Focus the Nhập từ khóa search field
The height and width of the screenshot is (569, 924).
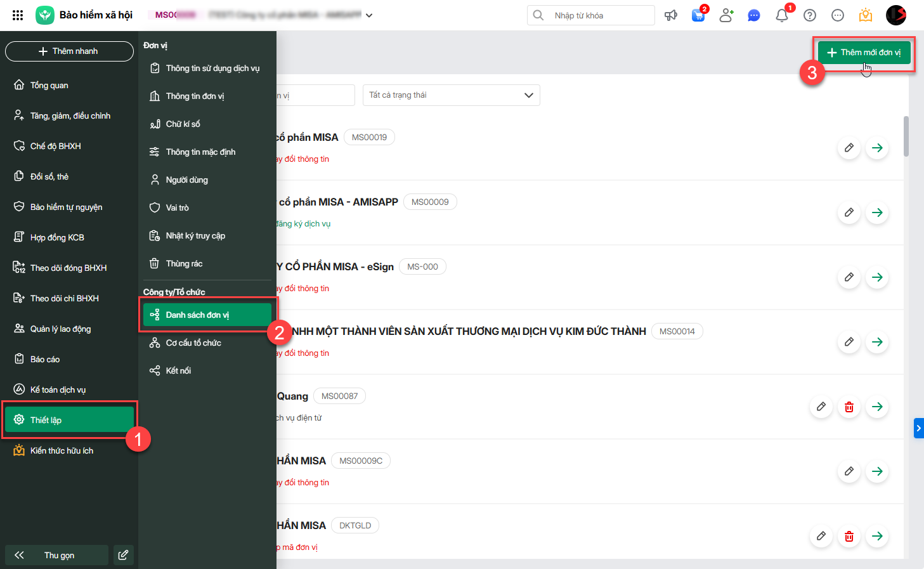(x=590, y=15)
